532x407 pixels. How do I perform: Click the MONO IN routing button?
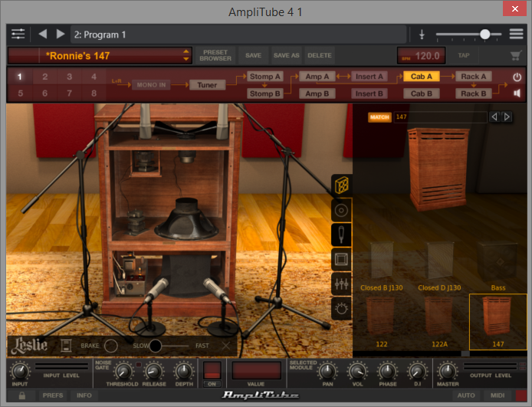point(151,85)
